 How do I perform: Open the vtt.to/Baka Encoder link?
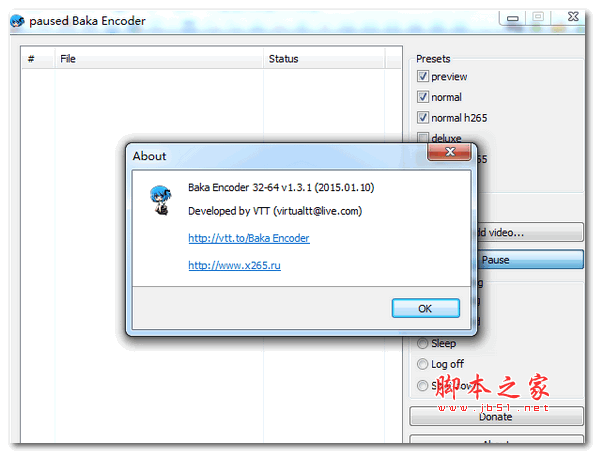249,238
